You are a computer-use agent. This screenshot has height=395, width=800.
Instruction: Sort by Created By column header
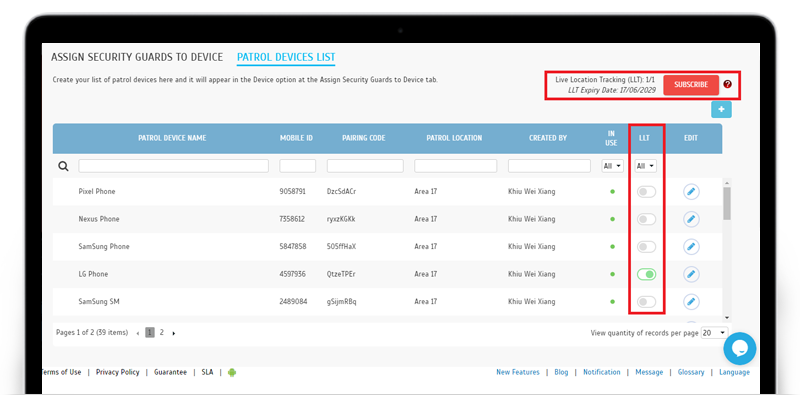coord(548,138)
